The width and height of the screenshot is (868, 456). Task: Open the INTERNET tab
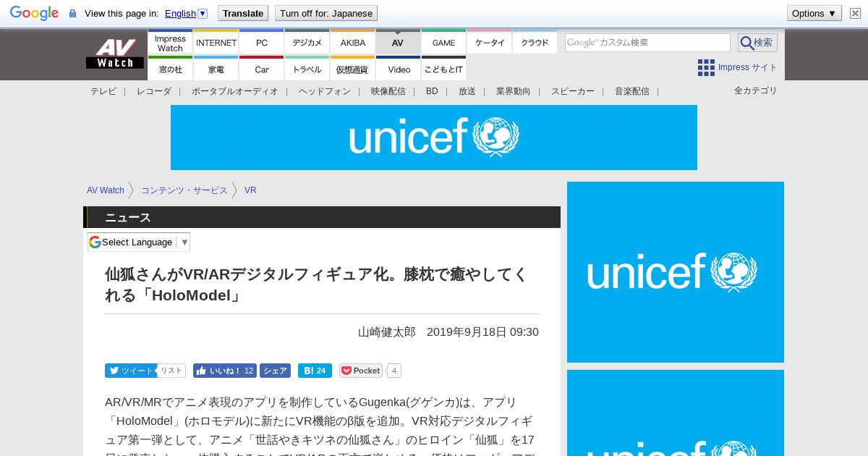click(x=216, y=42)
